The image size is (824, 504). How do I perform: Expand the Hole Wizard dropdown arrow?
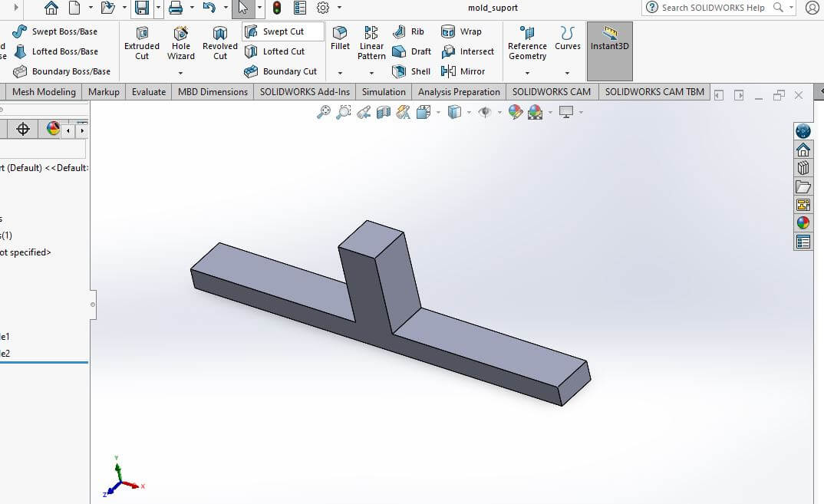pos(181,73)
